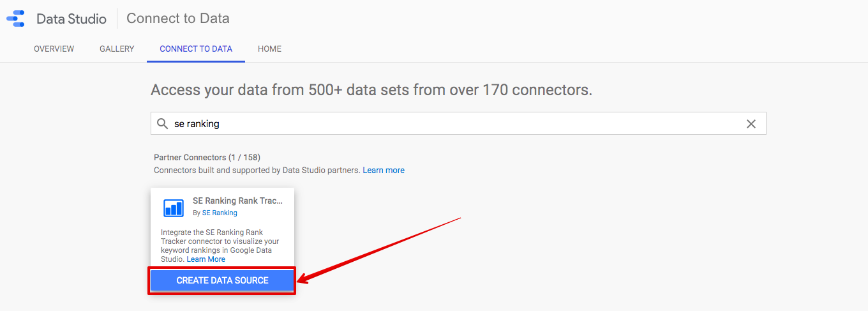The image size is (868, 311).
Task: Click the Connect to Data page heading
Action: pos(178,19)
